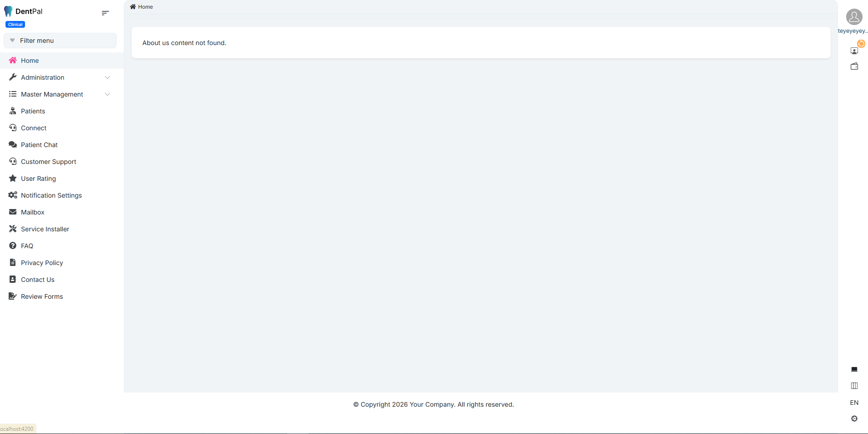Image resolution: width=868 pixels, height=434 pixels.
Task: Toggle the sidebar collapse button
Action: point(105,13)
